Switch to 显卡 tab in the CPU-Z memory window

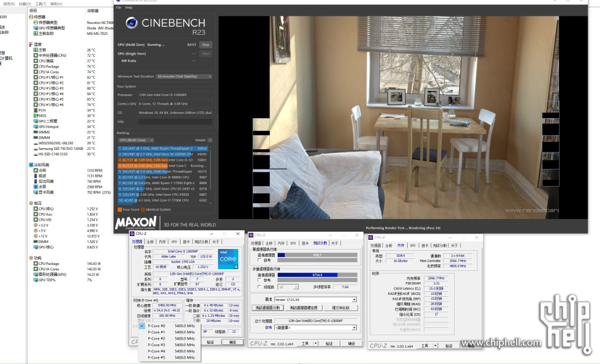(x=425, y=245)
